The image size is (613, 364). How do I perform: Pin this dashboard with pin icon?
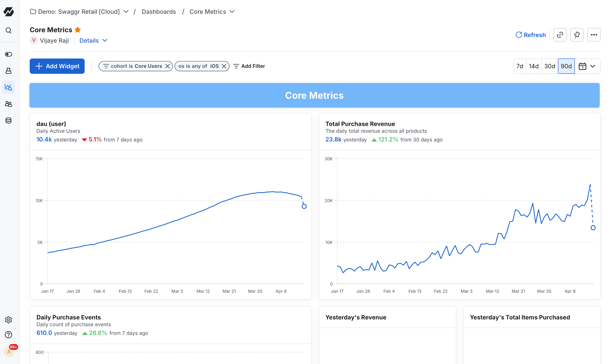pos(577,35)
